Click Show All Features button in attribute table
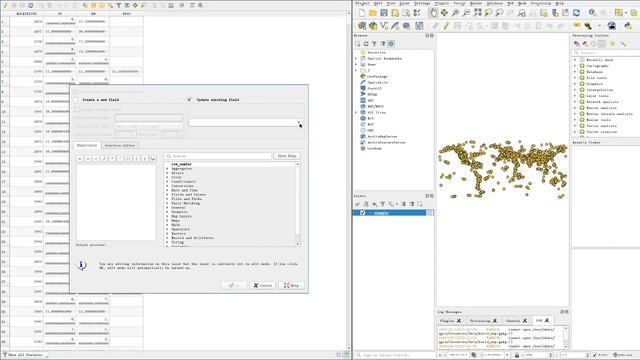This screenshot has width=640, height=360. 24,355
